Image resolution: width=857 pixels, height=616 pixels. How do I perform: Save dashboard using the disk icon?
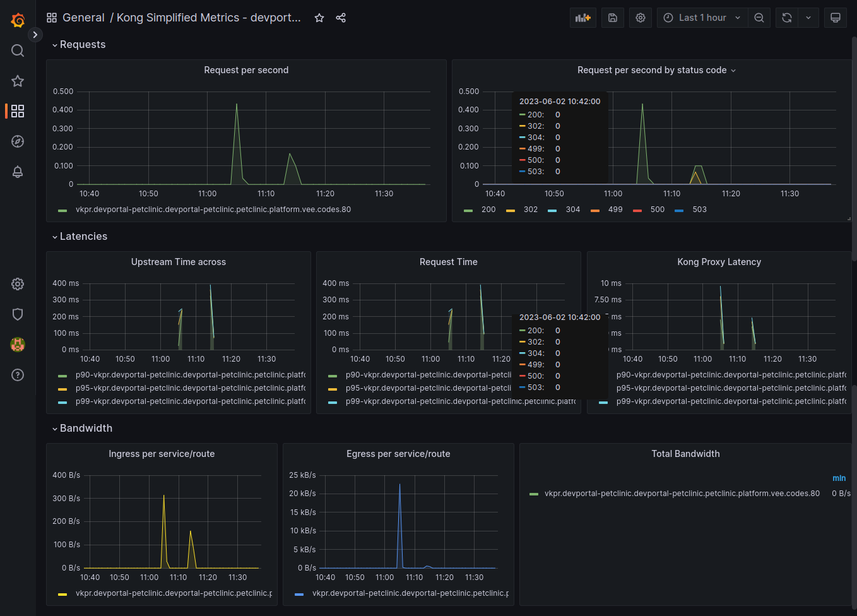click(612, 18)
